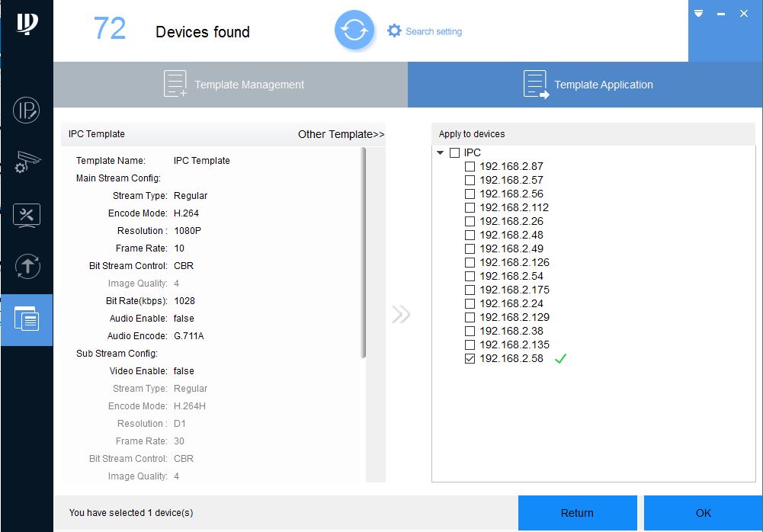Viewport: 763px width, 532px height.
Task: Confirm with the OK button
Action: 703,513
